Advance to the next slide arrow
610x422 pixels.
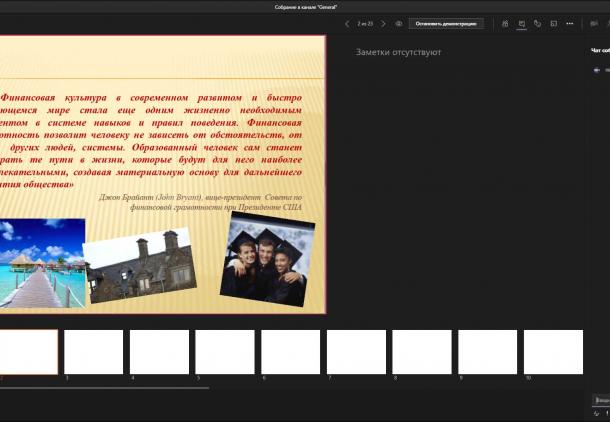[x=383, y=23]
